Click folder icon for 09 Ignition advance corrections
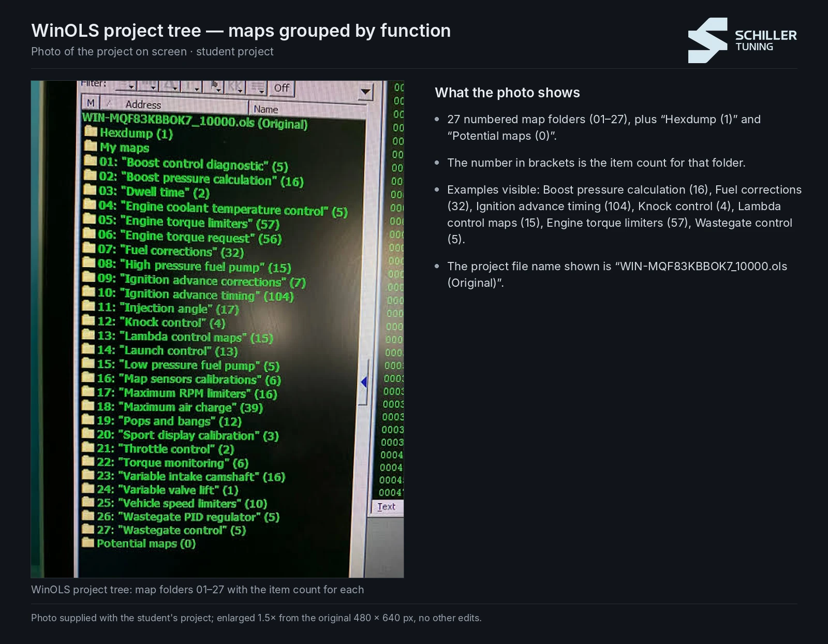This screenshot has height=644, width=828. point(90,277)
